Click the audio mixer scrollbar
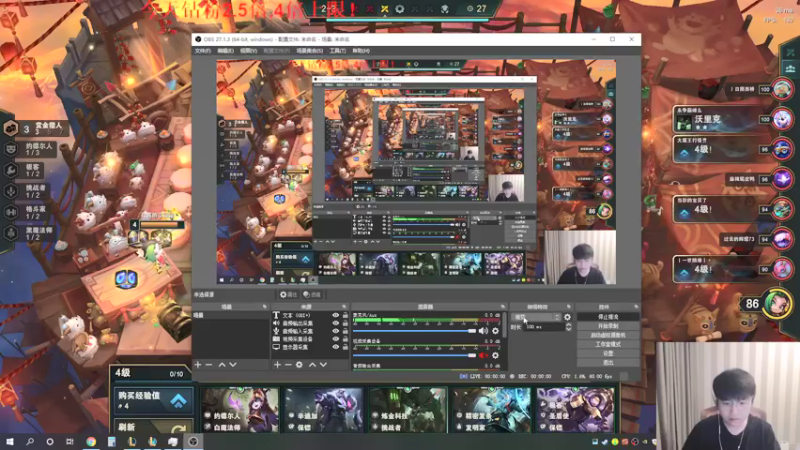Screen dimensions: 800x450 click(x=505, y=325)
